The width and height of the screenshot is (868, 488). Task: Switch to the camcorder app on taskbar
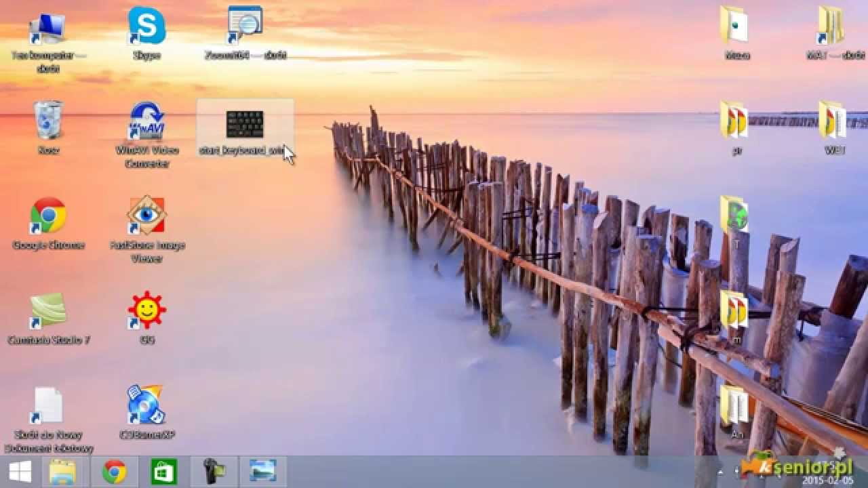pos(214,472)
